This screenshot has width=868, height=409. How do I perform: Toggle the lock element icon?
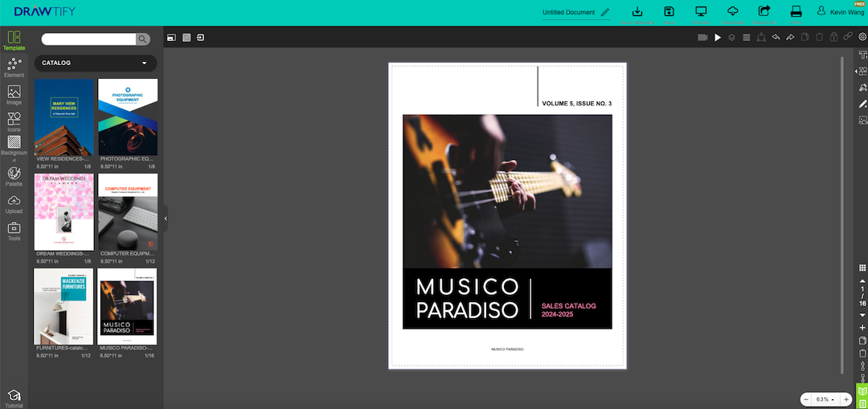click(833, 38)
